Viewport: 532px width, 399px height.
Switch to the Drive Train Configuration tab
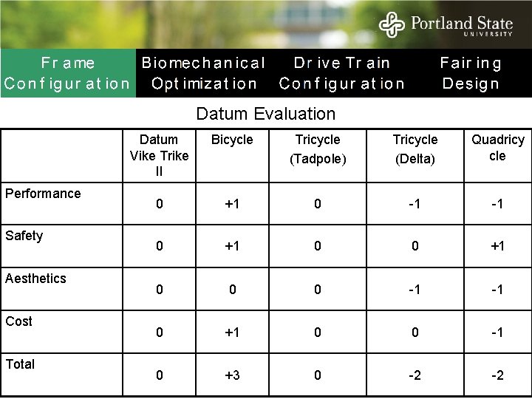[x=341, y=73]
